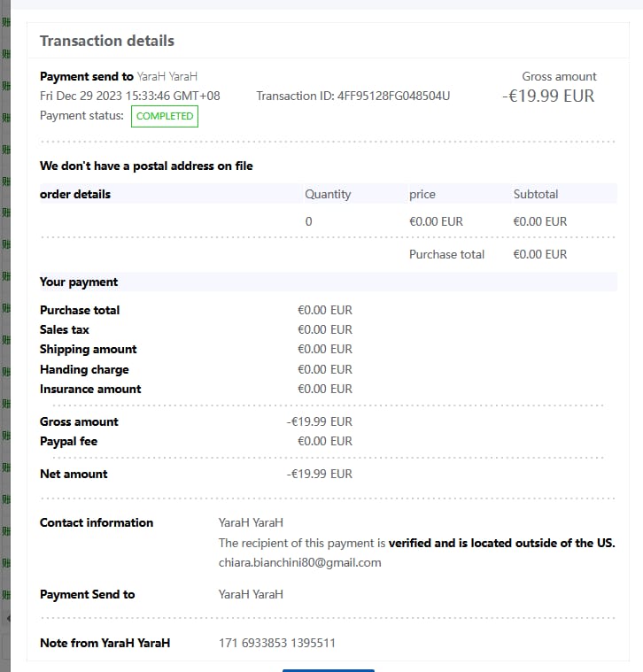643x672 pixels.
Task: Click the YaraH YaraH name beside Payment send to
Action: pos(167,77)
